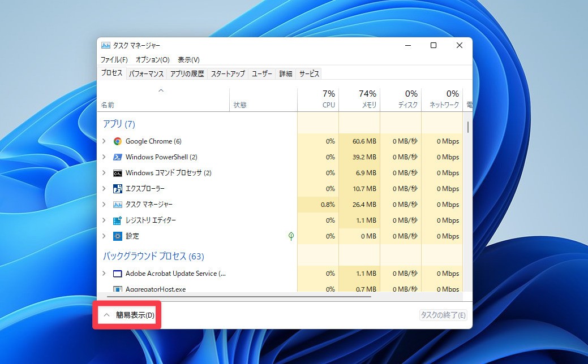The height and width of the screenshot is (364, 588).
Task: Click the 39.2 MB memory value
Action: tap(364, 157)
